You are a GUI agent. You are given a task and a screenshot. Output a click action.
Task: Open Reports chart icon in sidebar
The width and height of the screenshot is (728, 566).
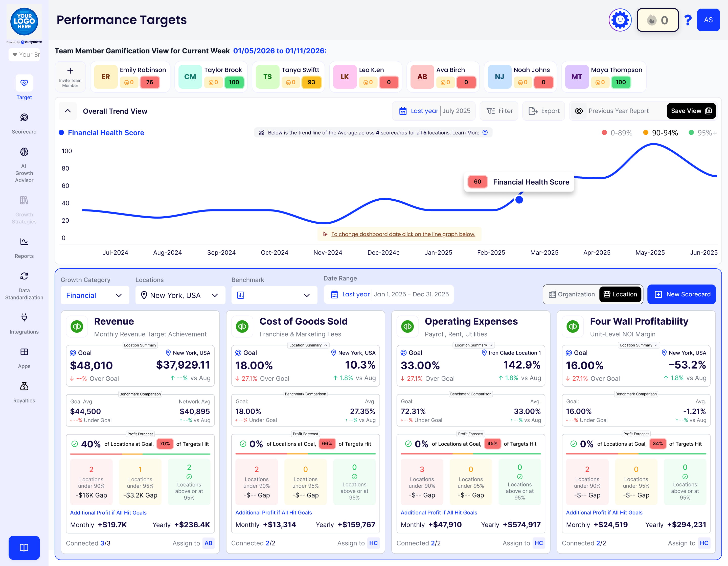click(24, 242)
